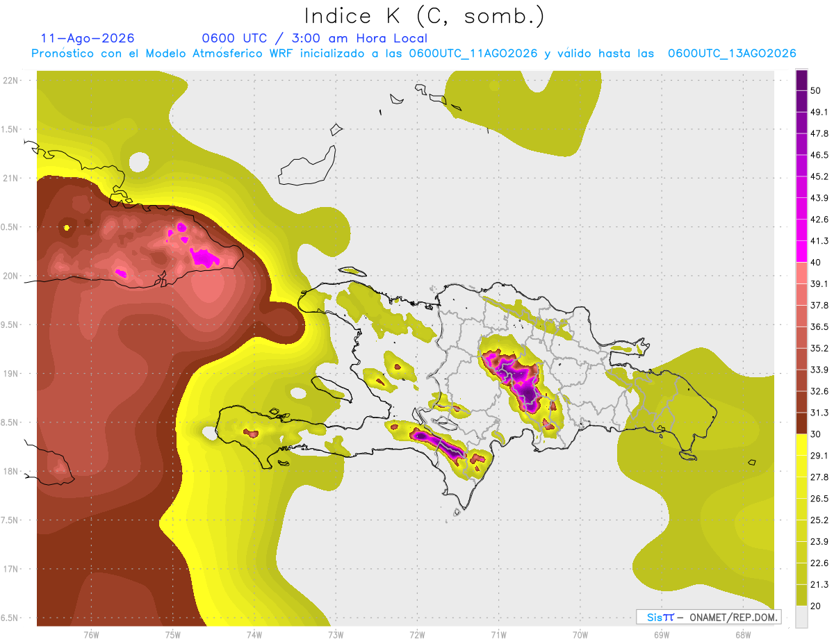The image size is (834, 644).
Task: Click the latitude axis label "22N"
Action: (x=11, y=81)
